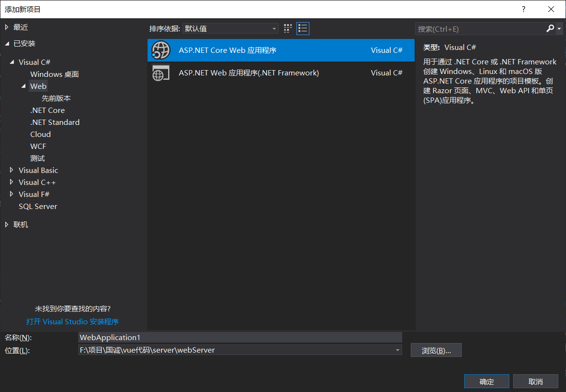Image resolution: width=566 pixels, height=392 pixels.
Task: Select Visual C++ label in tree
Action: click(x=37, y=182)
